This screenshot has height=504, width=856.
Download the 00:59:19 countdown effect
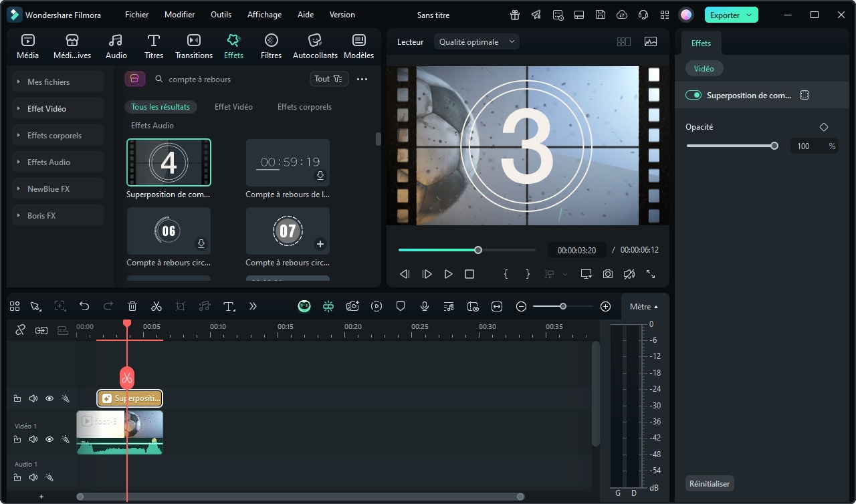320,175
